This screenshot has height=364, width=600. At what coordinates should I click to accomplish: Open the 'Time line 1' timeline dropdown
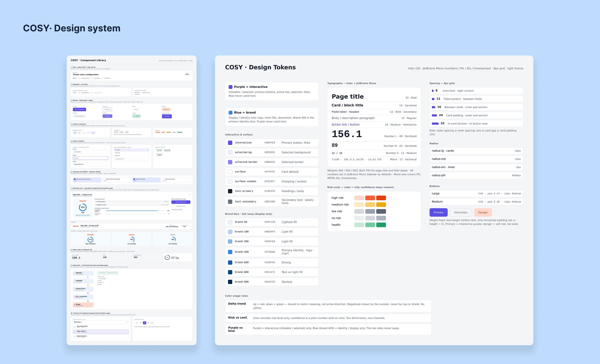[x=101, y=322]
